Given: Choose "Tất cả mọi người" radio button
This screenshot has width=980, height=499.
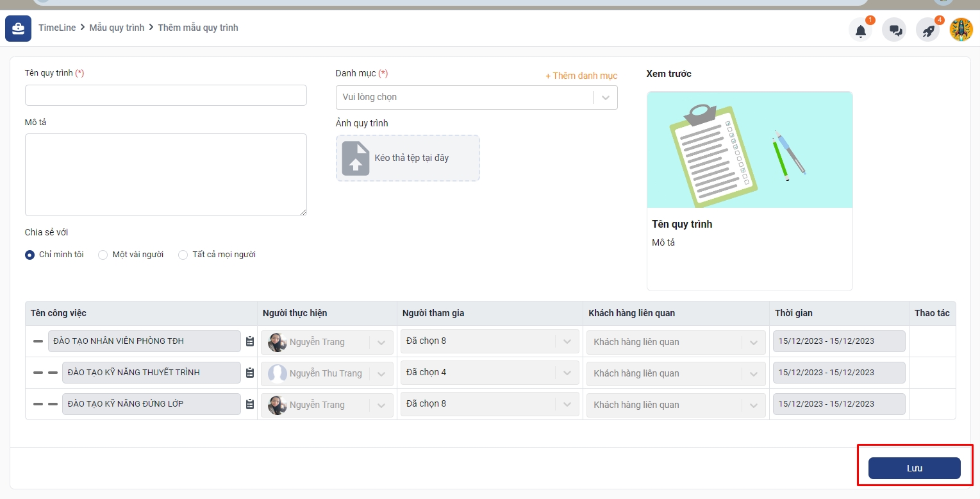Looking at the screenshot, I should click(183, 255).
